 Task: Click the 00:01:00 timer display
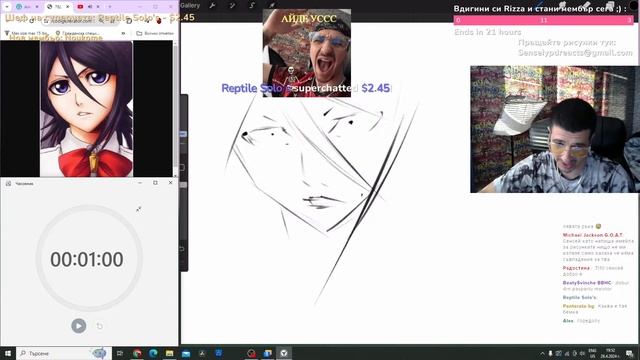87,259
